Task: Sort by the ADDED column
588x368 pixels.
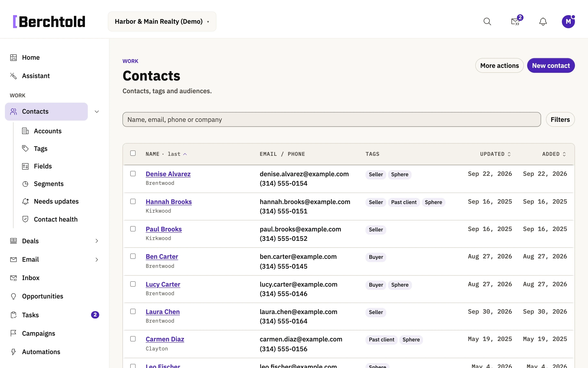Action: tap(554, 154)
